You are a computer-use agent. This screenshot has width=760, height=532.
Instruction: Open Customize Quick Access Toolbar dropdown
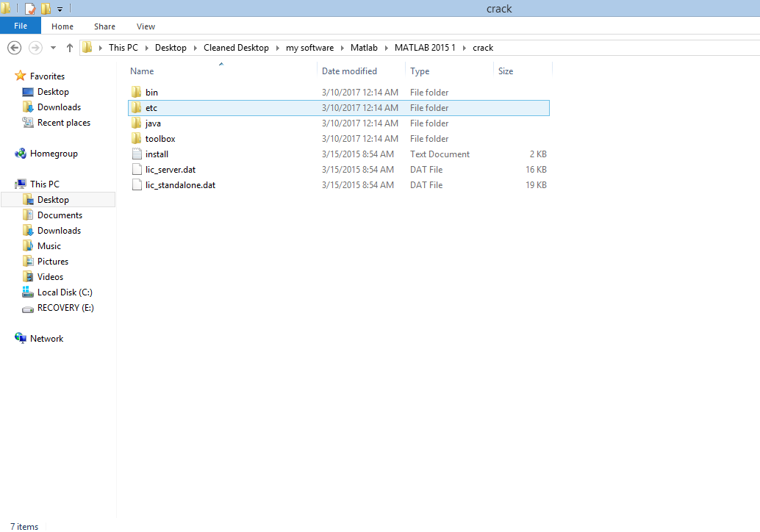[60, 10]
